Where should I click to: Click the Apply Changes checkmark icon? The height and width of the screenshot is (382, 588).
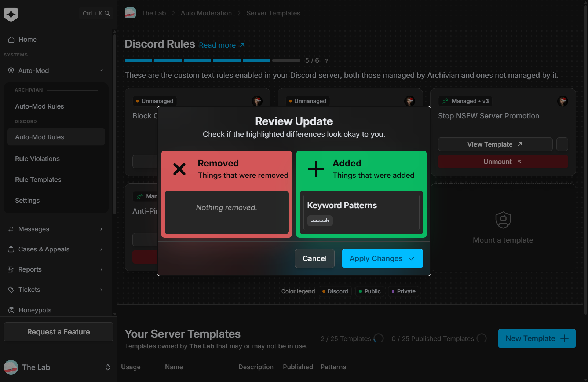point(412,258)
